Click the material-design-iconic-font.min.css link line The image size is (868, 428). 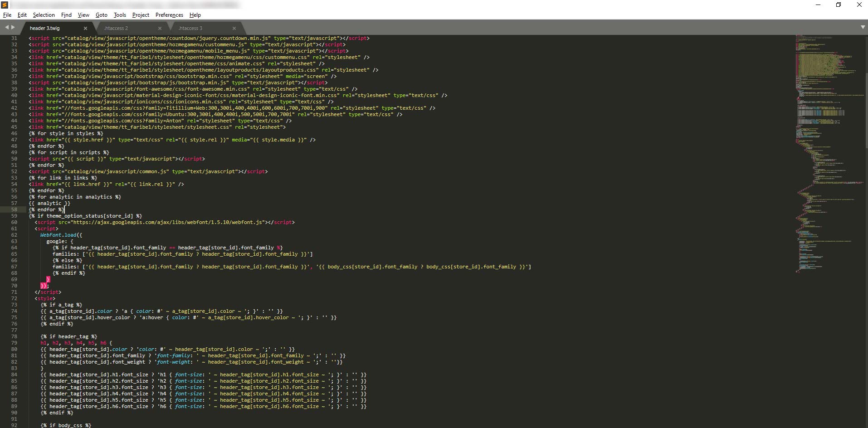(x=238, y=95)
